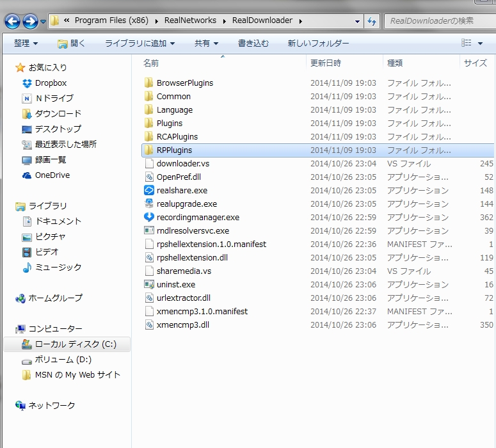Select RealNetworks breadcrumb segment
The height and width of the screenshot is (448, 496).
click(190, 20)
